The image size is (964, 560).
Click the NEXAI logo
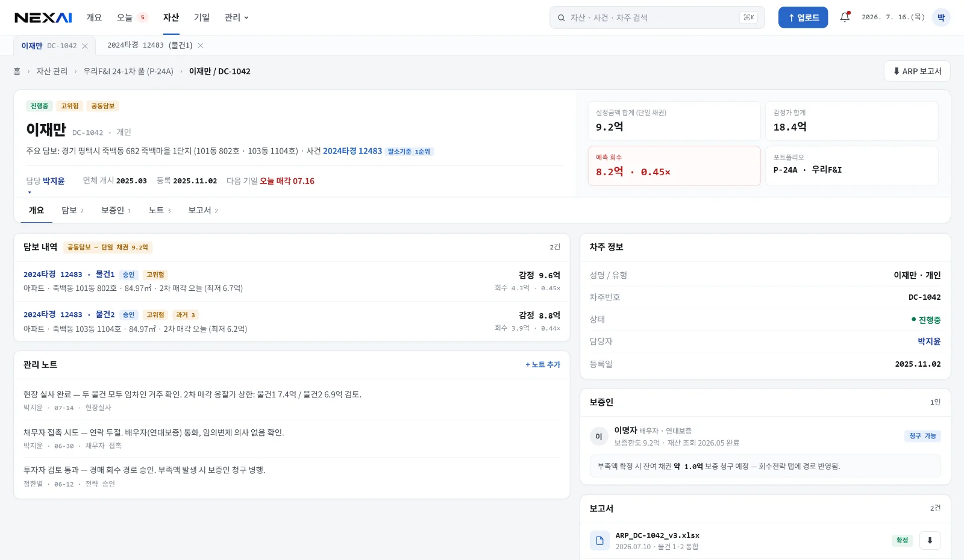(43, 17)
